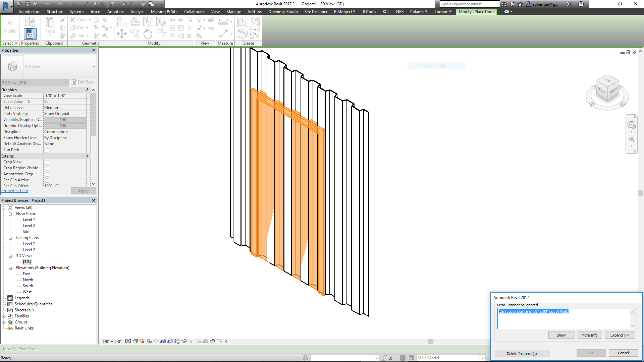Click Expand >> button in error dialog
The height and width of the screenshot is (362, 644).
point(620,335)
